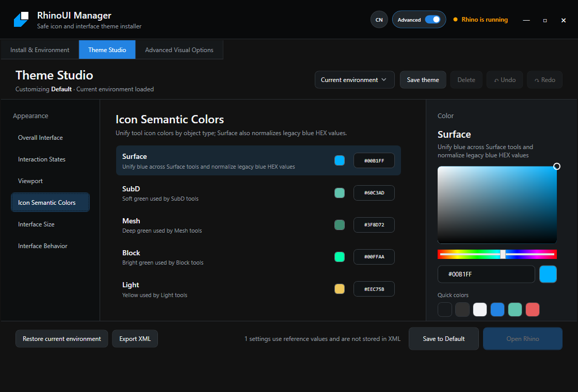Go to Advanced Visual Options tab
Screen dimensions: 578x392
click(179, 50)
